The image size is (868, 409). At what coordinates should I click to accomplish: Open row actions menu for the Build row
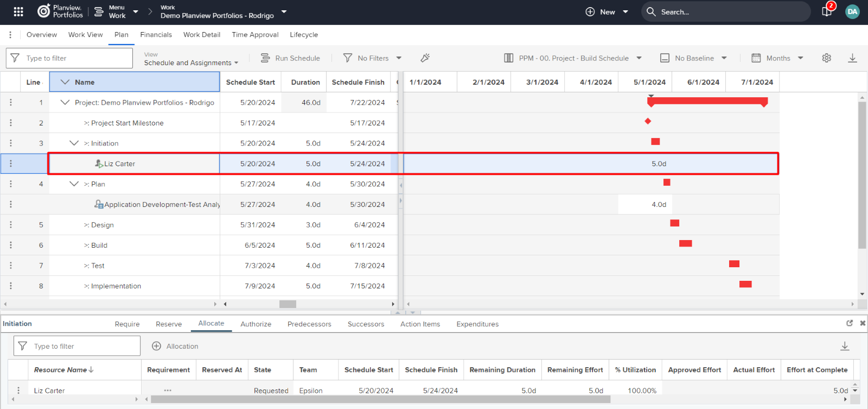pos(10,245)
